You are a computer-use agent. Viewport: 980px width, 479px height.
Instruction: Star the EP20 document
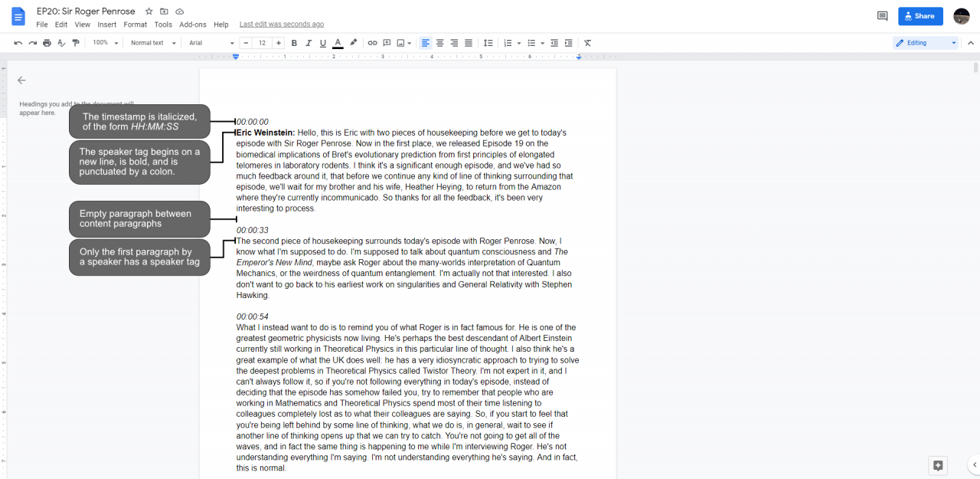pos(149,11)
